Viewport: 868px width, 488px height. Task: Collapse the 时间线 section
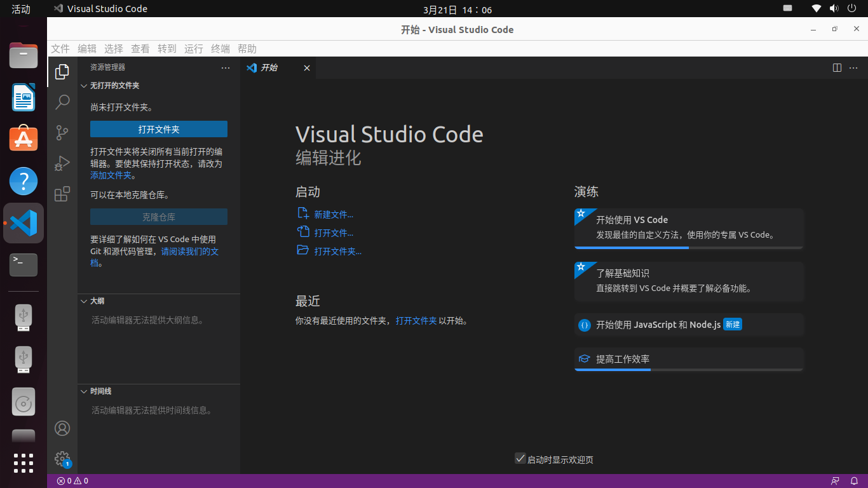click(x=159, y=391)
